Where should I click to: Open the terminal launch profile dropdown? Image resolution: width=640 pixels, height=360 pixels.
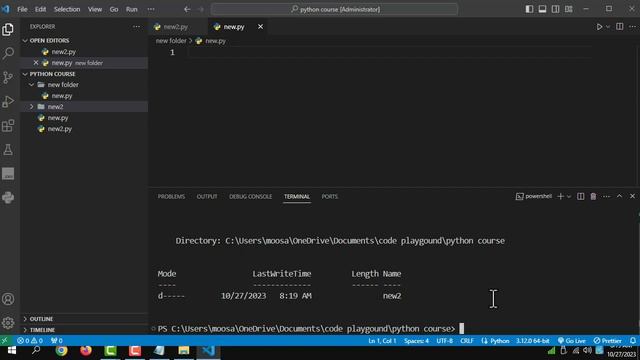pyautogui.click(x=569, y=196)
